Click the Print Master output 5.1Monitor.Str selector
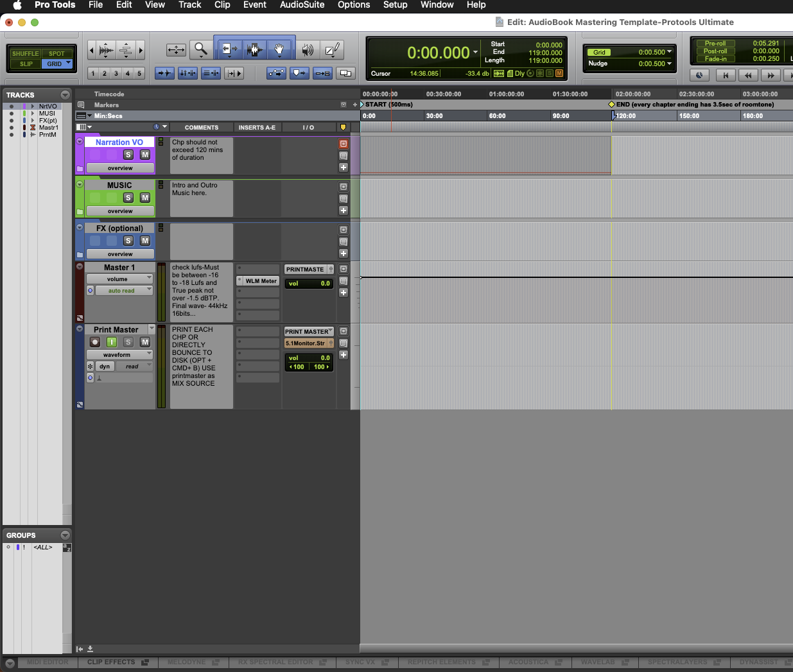Viewport: 793px width, 672px height. pos(309,343)
